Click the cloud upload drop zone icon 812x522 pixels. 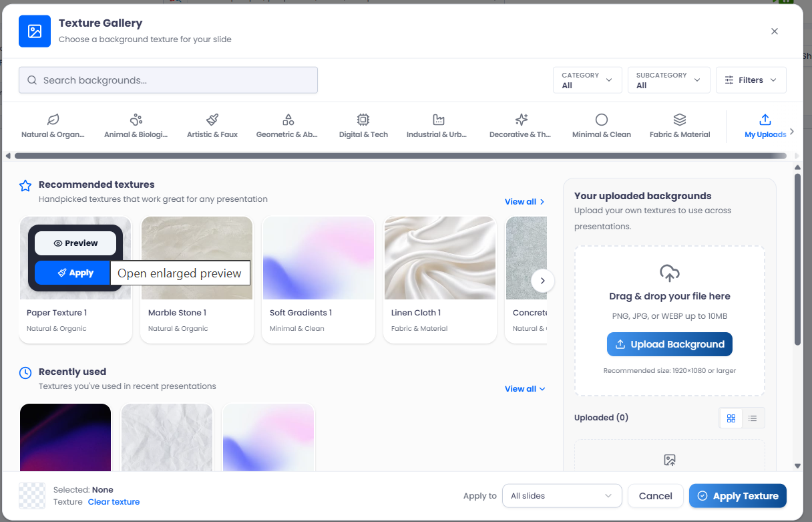670,273
